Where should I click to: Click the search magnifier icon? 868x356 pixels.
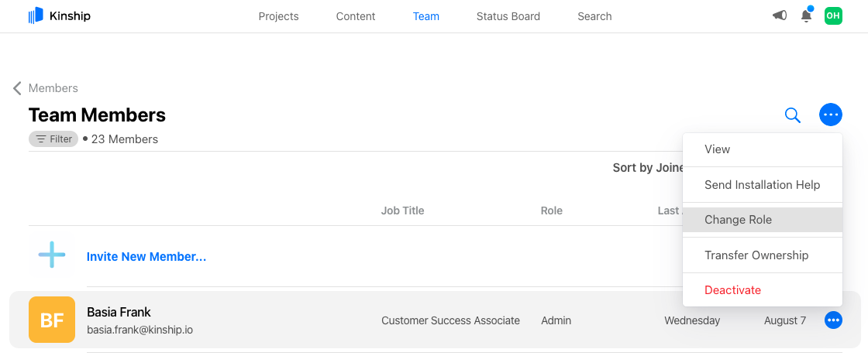tap(792, 115)
